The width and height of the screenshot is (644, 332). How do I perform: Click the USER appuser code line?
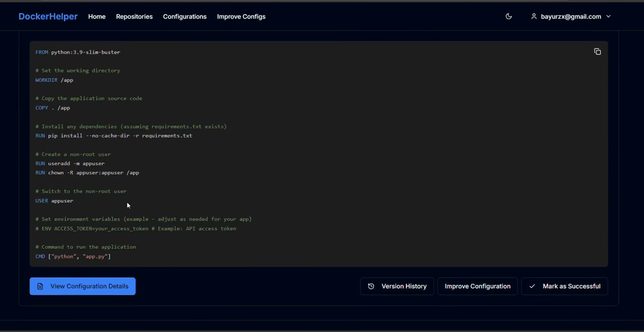[x=54, y=201]
